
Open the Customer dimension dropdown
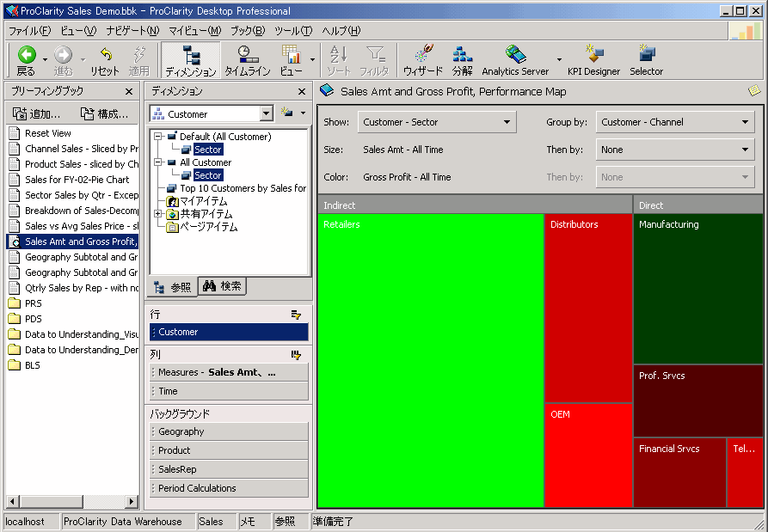(266, 114)
